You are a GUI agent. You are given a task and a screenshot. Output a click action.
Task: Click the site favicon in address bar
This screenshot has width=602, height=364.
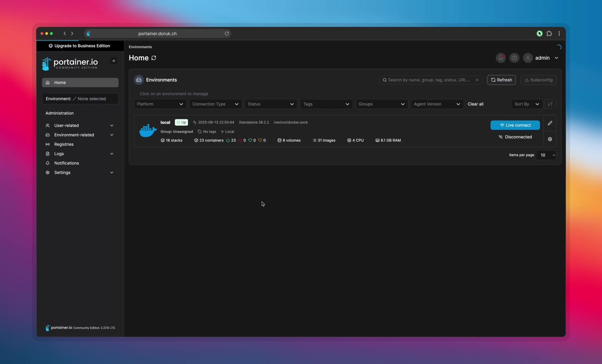pyautogui.click(x=88, y=33)
